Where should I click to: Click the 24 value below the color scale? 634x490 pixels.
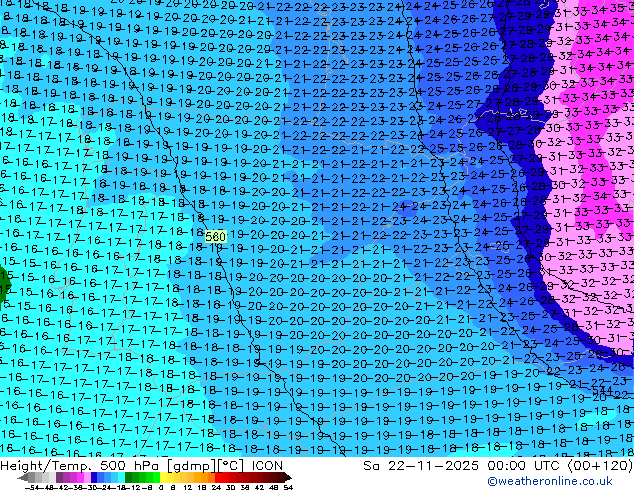[x=216, y=487]
